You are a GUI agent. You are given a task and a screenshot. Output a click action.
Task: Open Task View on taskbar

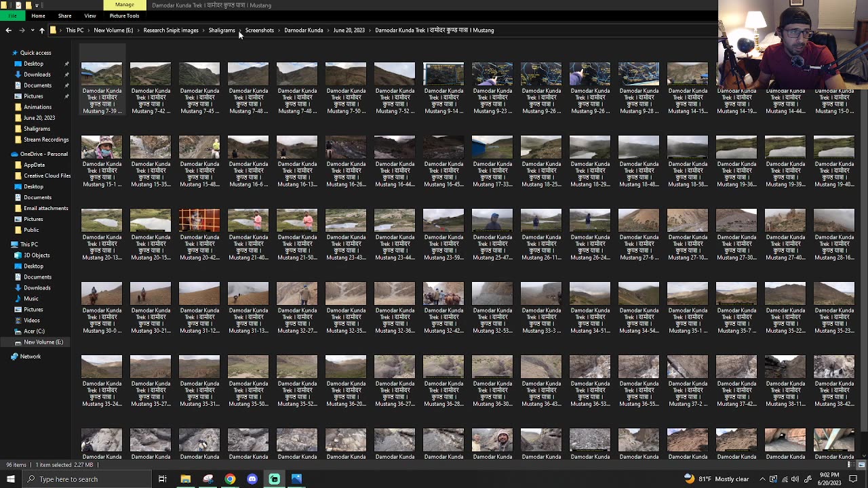[163, 479]
